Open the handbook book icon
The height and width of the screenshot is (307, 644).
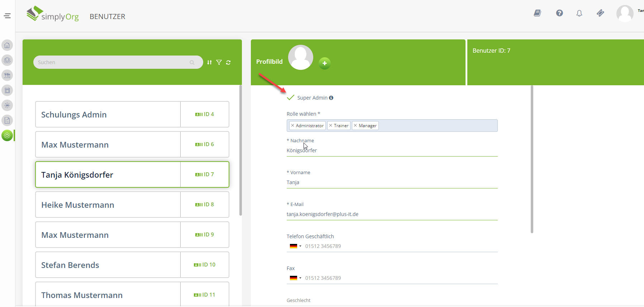point(537,13)
